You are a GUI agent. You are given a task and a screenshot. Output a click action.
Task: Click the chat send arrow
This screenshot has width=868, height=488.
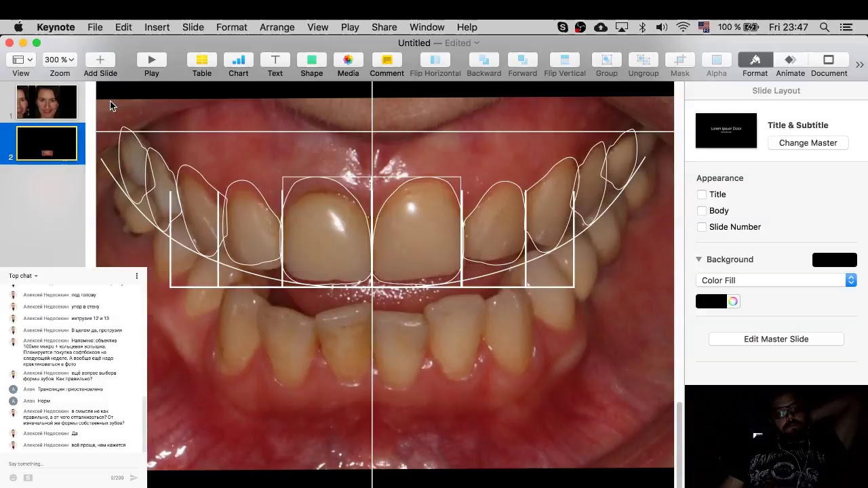tap(134, 478)
